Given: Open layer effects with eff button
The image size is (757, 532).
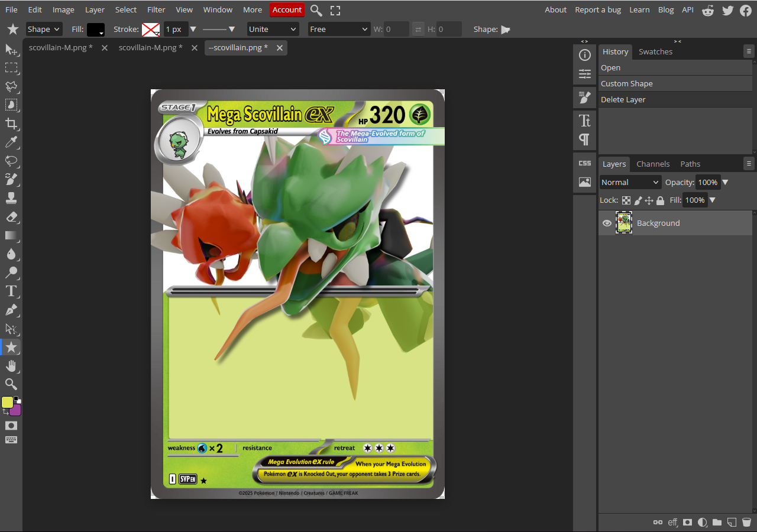Looking at the screenshot, I should pyautogui.click(x=672, y=523).
